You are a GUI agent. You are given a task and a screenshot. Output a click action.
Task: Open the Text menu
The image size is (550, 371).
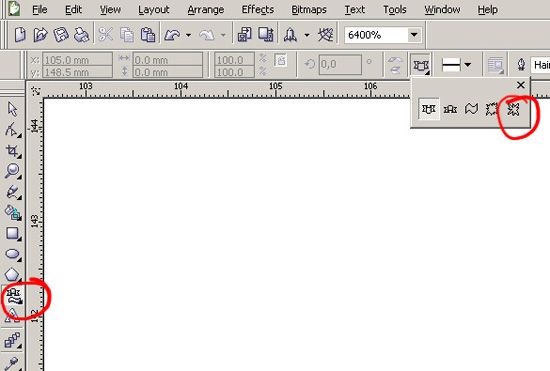[x=354, y=10]
